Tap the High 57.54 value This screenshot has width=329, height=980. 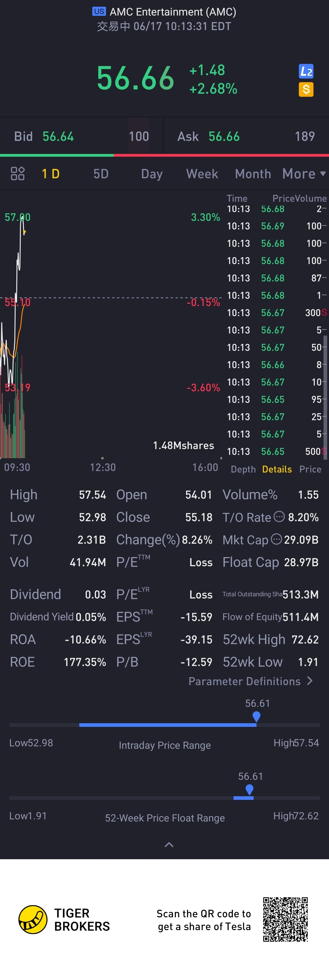(93, 495)
